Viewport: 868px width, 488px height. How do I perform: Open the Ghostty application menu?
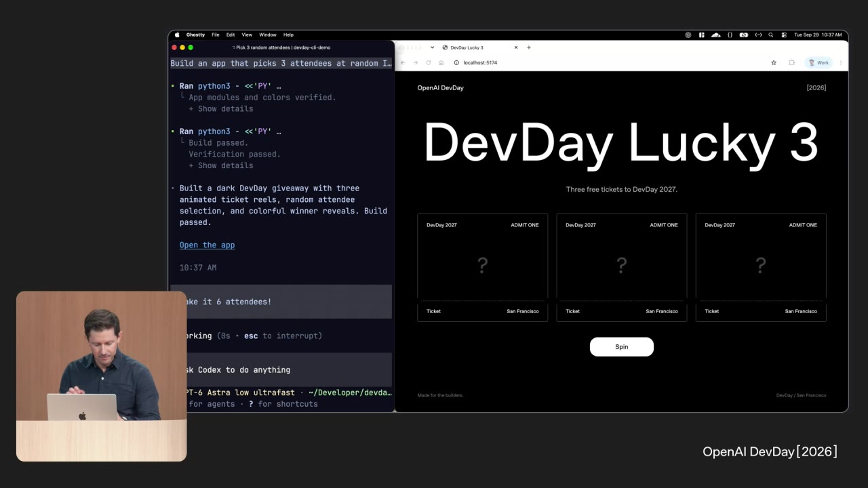(195, 35)
